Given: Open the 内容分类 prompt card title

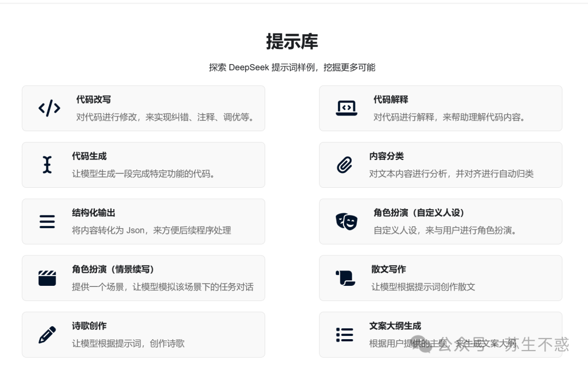Looking at the screenshot, I should tap(387, 156).
